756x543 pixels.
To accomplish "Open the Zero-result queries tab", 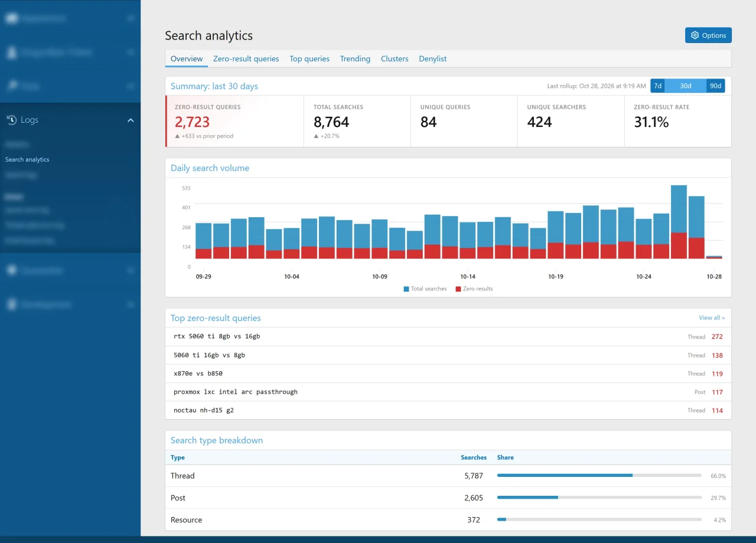I will tap(246, 59).
